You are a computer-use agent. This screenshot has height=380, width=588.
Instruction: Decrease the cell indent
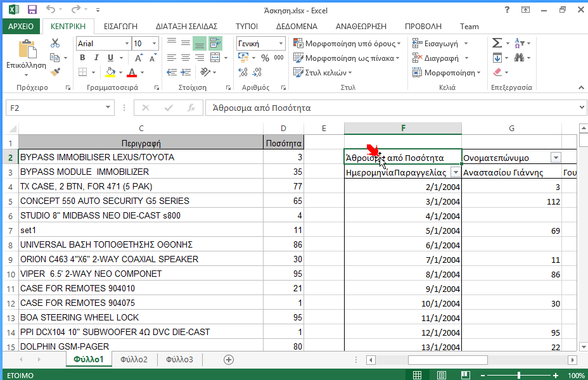[x=172, y=72]
